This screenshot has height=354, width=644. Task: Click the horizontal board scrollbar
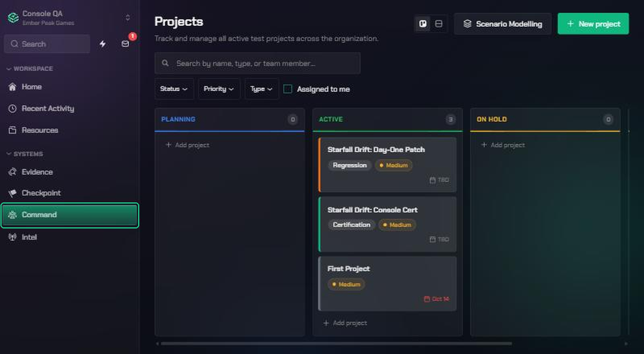pos(336,343)
